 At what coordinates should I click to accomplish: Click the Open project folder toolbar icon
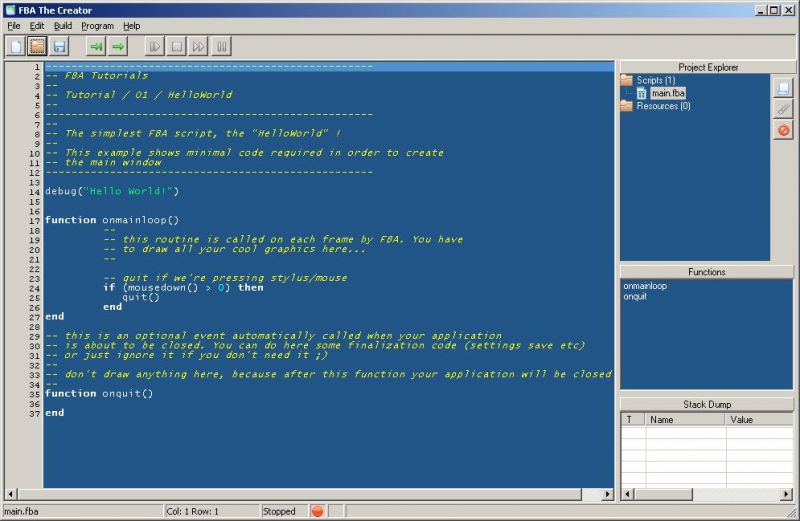[x=37, y=46]
